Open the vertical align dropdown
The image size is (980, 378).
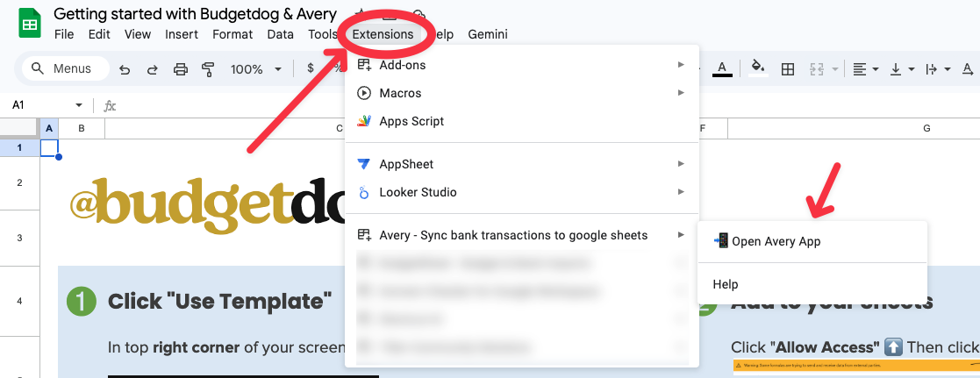click(901, 69)
